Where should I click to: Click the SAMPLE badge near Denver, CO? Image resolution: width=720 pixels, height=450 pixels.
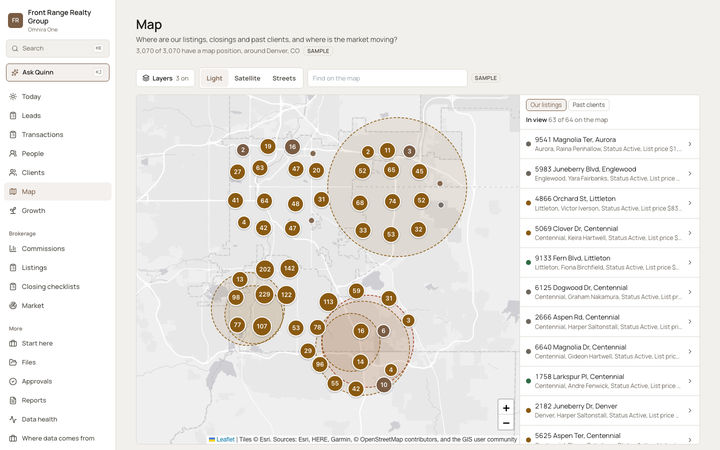318,51
